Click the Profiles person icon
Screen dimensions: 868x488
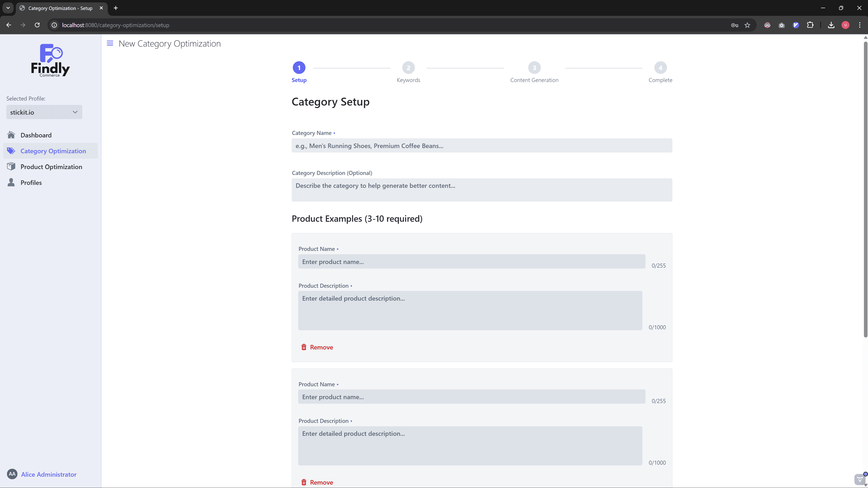pos(11,183)
